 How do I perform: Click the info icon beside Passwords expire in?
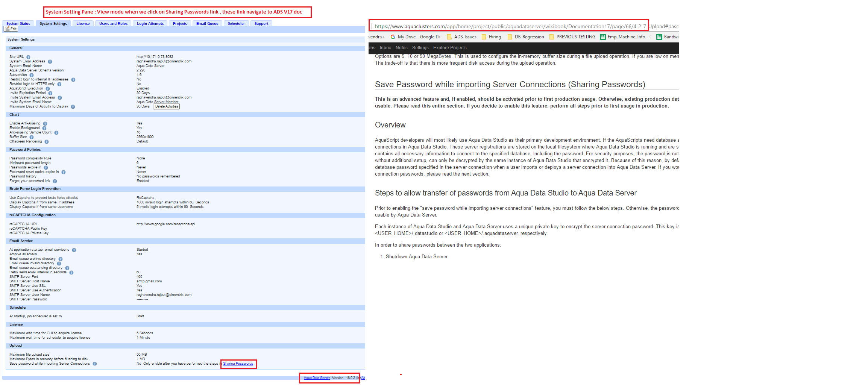point(46,168)
